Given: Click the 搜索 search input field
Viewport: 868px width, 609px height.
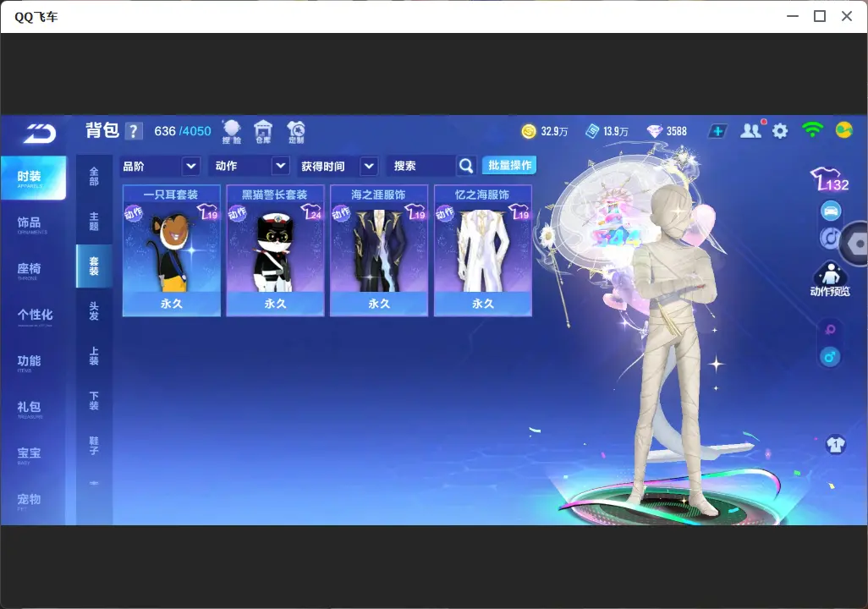Looking at the screenshot, I should pyautogui.click(x=422, y=166).
